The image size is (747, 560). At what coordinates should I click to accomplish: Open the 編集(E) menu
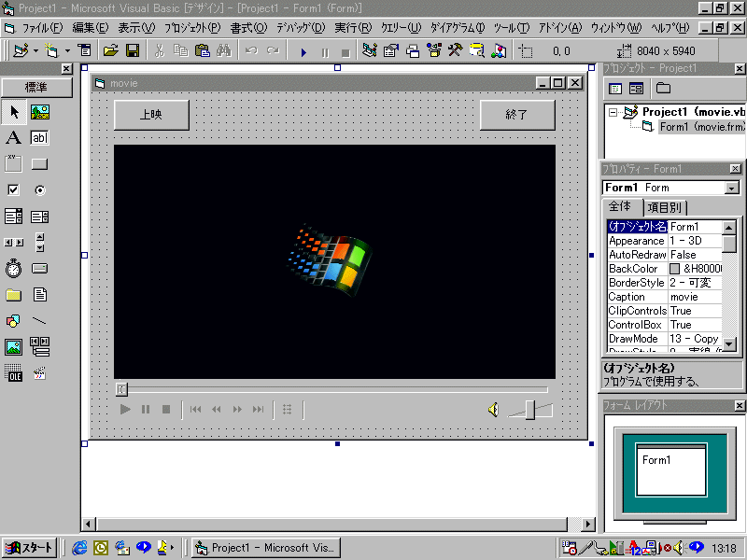point(90,28)
